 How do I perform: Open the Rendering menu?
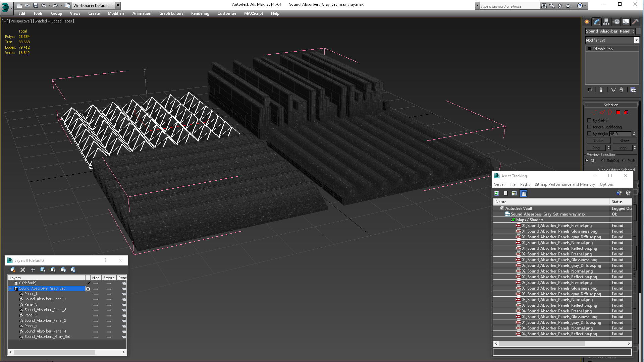point(200,13)
